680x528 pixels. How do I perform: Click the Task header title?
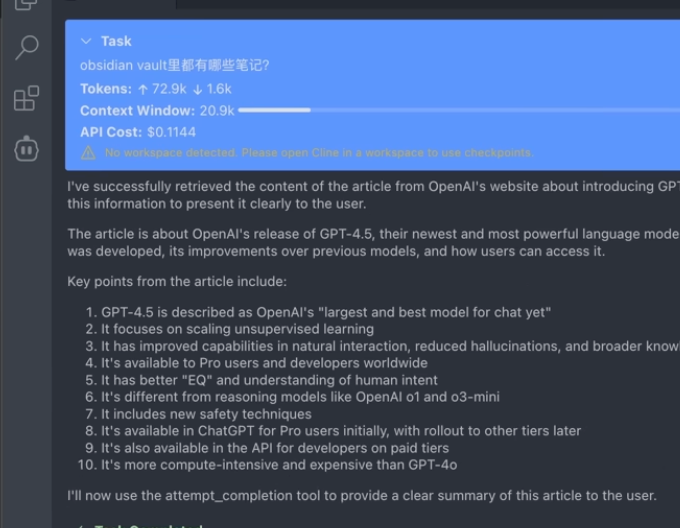pos(116,41)
